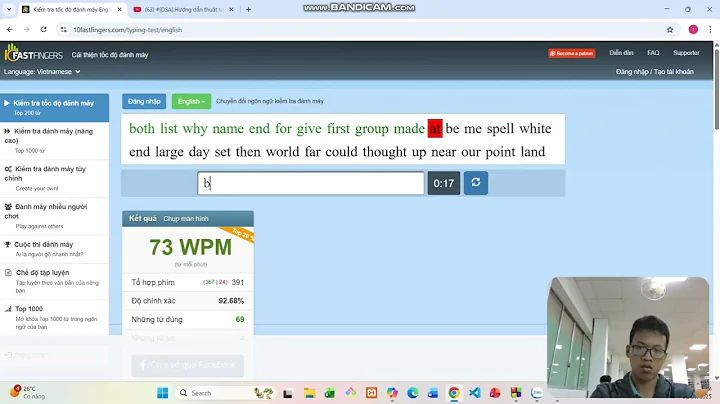Click Tổ hợp phím value 391
The height and width of the screenshot is (404, 720).
[238, 282]
